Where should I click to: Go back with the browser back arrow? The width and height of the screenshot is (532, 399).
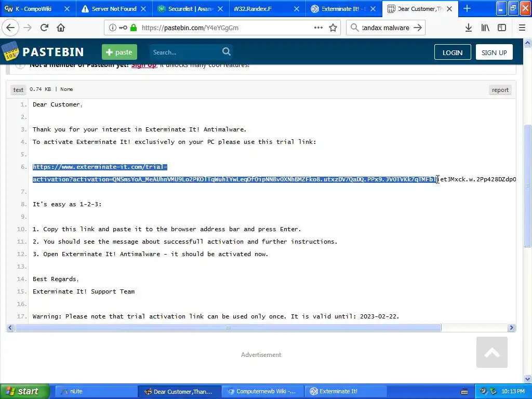coord(10,28)
